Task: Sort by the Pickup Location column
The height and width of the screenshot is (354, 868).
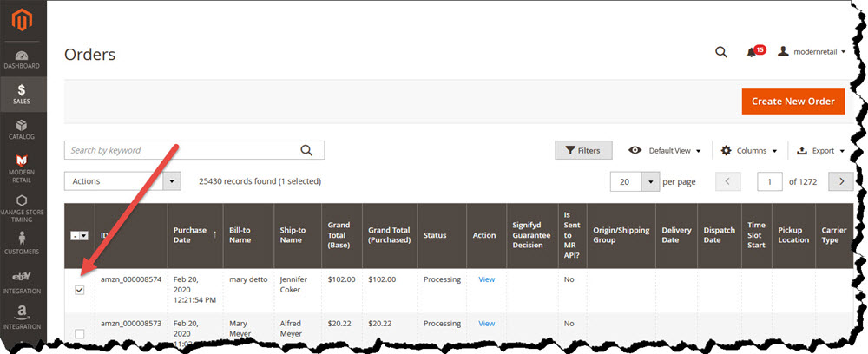Action: (x=793, y=235)
